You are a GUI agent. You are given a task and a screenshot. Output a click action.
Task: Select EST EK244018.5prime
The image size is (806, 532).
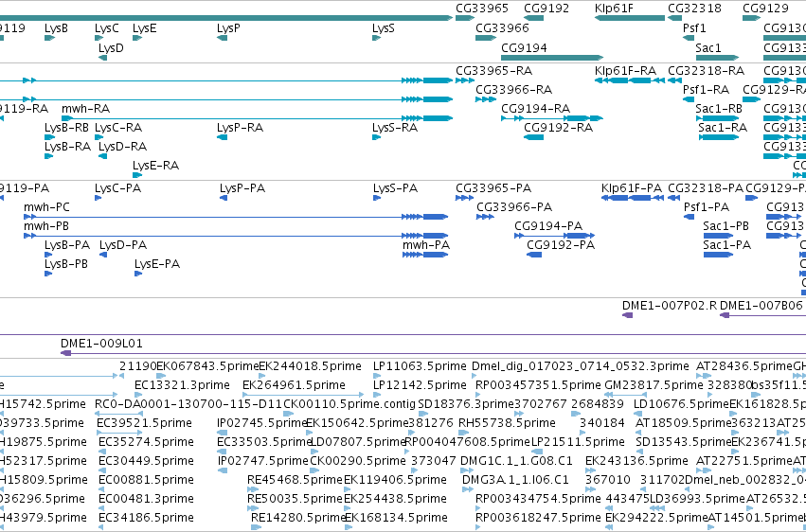point(262,376)
